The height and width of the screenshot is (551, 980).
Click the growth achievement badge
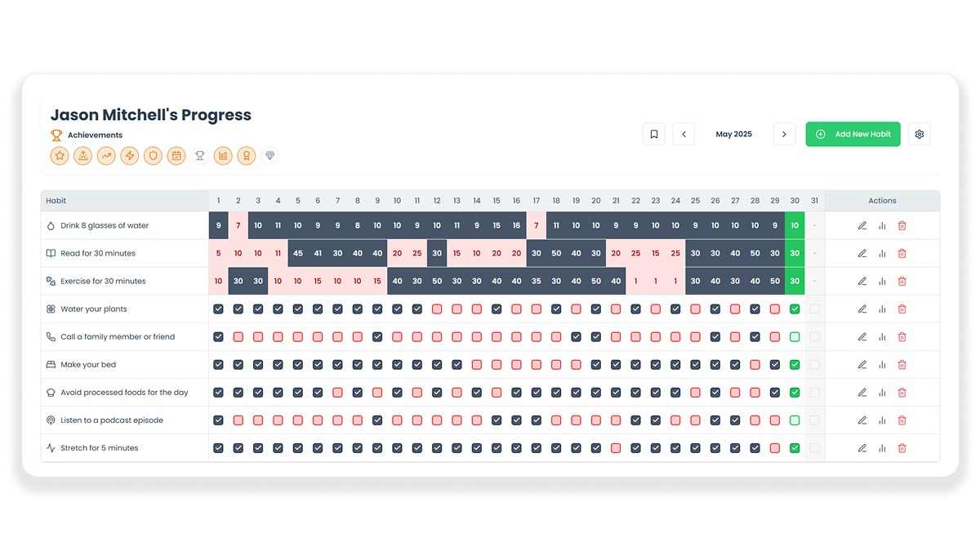point(82,155)
